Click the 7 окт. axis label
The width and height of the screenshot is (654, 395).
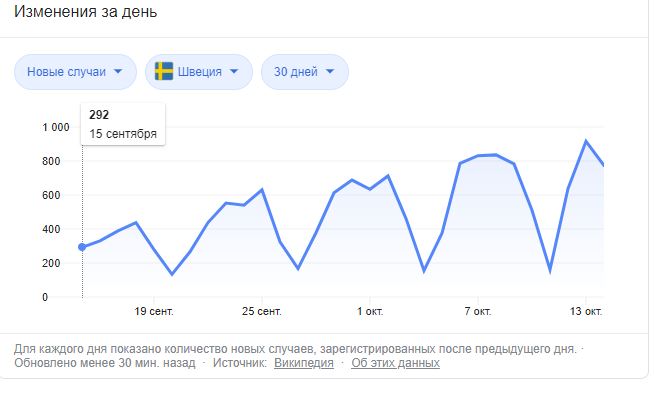(478, 311)
